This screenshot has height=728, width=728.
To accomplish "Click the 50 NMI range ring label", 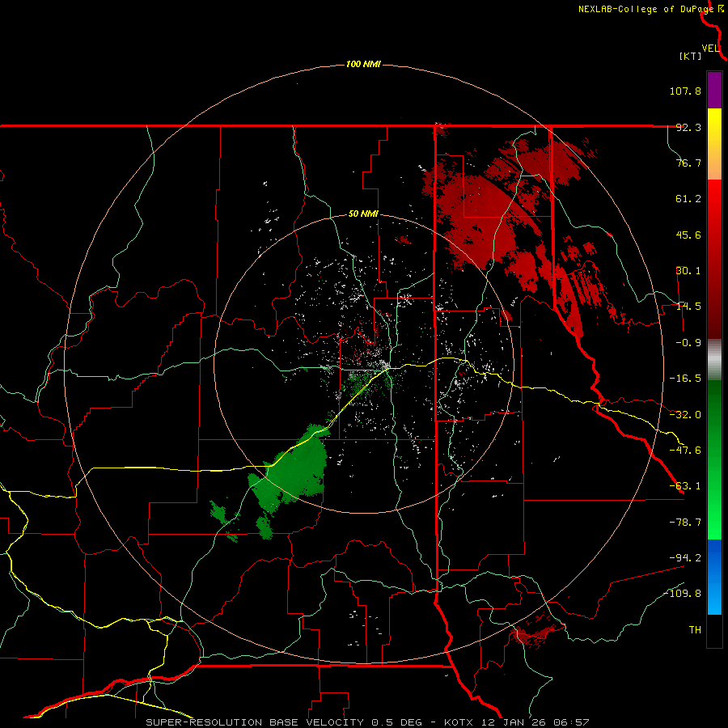I will click(x=363, y=214).
